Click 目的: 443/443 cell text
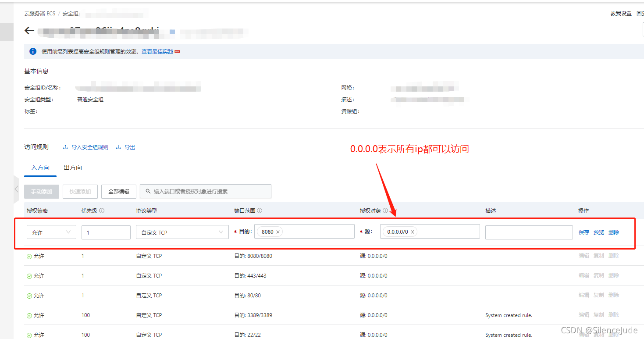644x339 pixels. [250, 276]
